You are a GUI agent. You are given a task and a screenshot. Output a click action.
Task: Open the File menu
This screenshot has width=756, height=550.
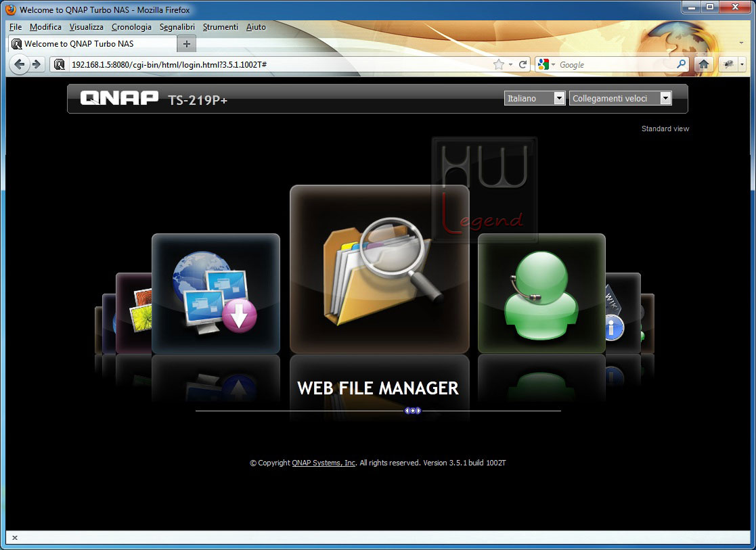click(x=16, y=27)
